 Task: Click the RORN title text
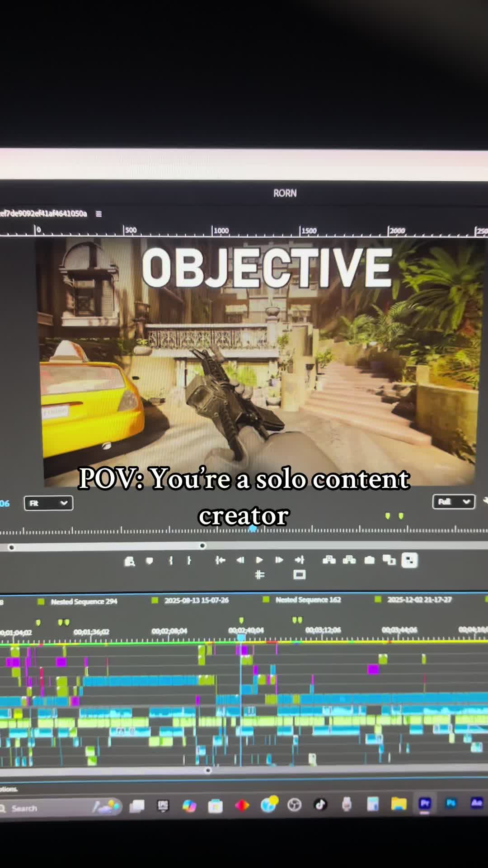click(x=285, y=193)
